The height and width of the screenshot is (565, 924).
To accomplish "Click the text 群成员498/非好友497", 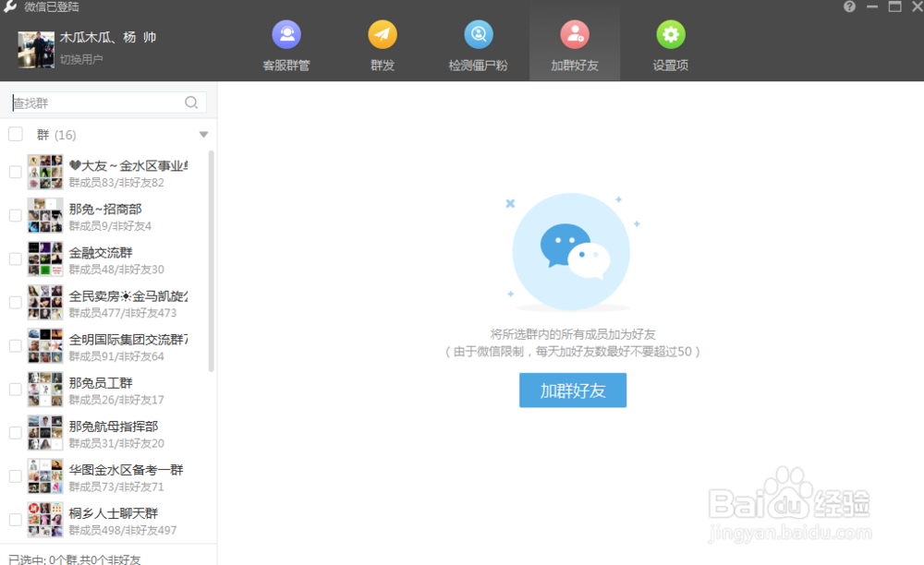I will (x=123, y=530).
